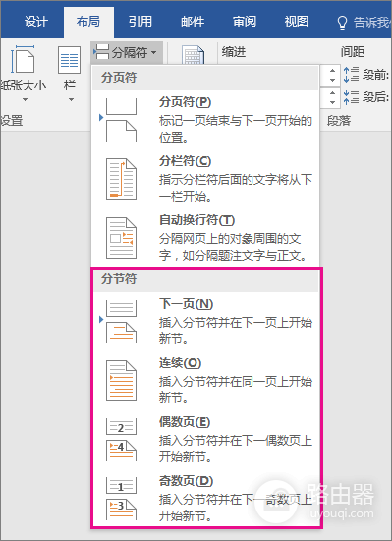The image size is (392, 541).
Task: Choose 自动换行符(T) text wrapping break
Action: (x=205, y=238)
